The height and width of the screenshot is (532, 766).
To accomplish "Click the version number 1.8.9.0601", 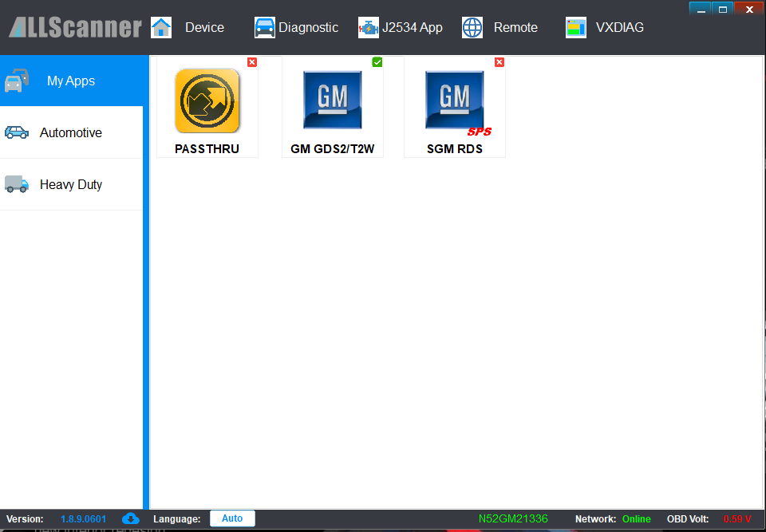I will coord(84,518).
